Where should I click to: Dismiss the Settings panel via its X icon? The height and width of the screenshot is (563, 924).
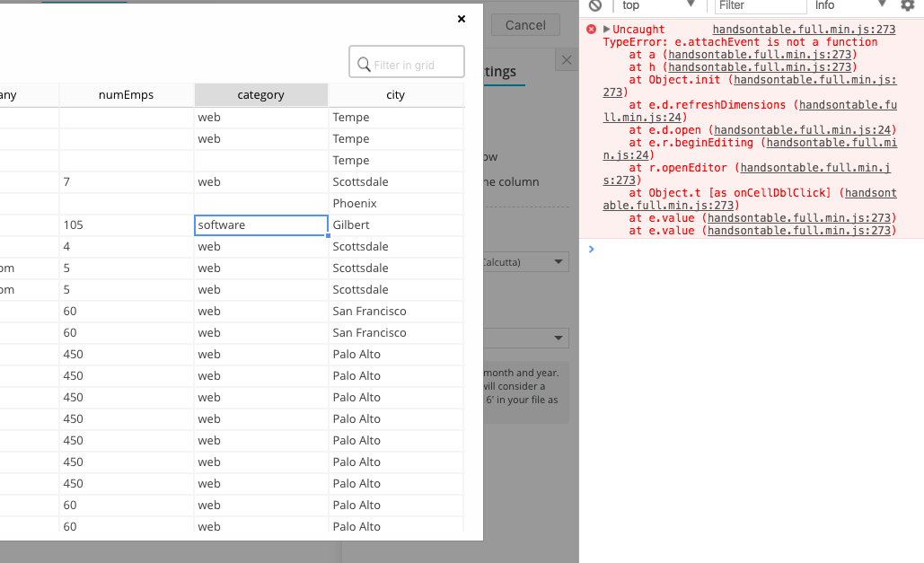point(566,59)
